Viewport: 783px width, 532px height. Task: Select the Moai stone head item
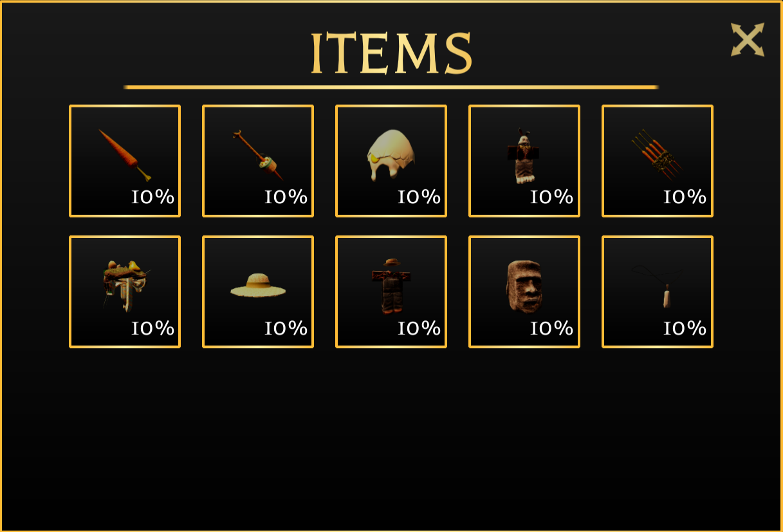pos(524,292)
